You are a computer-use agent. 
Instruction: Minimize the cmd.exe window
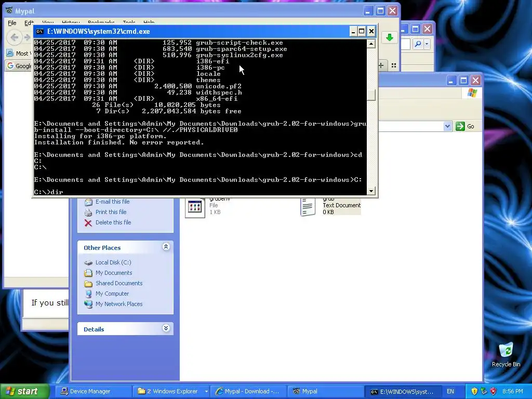click(x=353, y=31)
